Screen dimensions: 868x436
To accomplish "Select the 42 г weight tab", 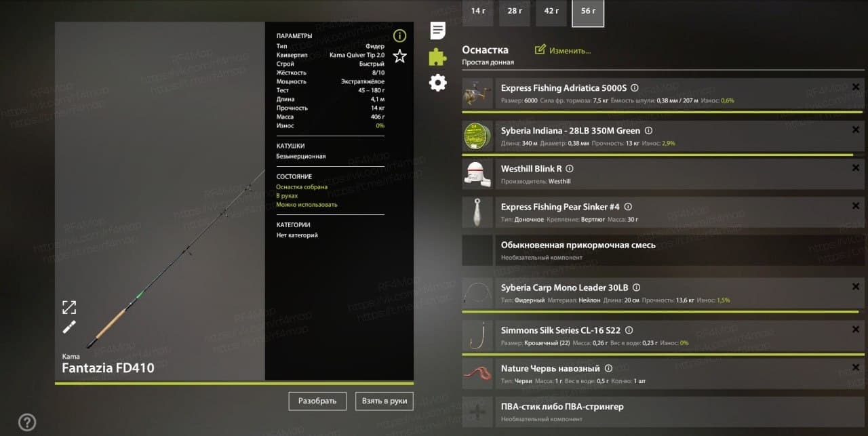I will click(551, 12).
